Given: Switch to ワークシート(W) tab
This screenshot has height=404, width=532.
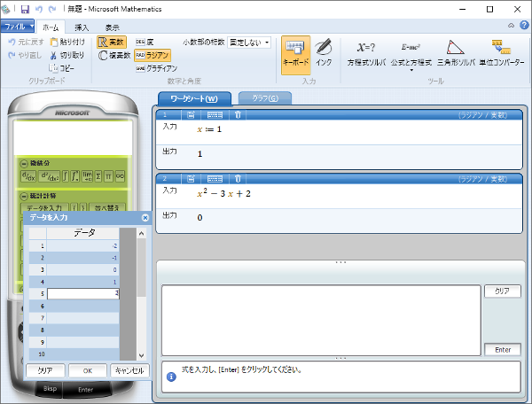Looking at the screenshot, I should (x=194, y=98).
